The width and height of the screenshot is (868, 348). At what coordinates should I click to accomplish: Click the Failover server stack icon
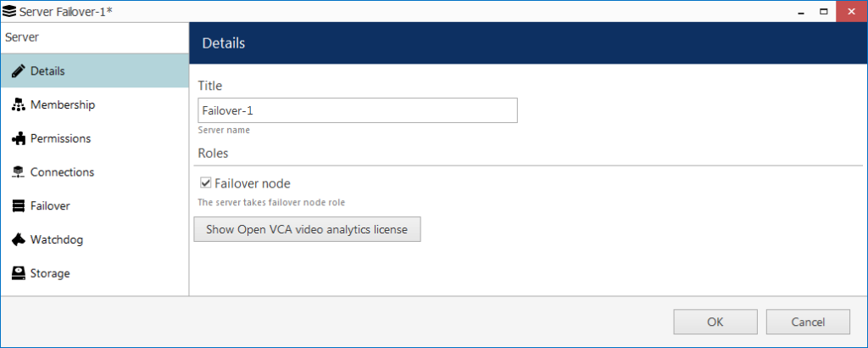pyautogui.click(x=19, y=206)
